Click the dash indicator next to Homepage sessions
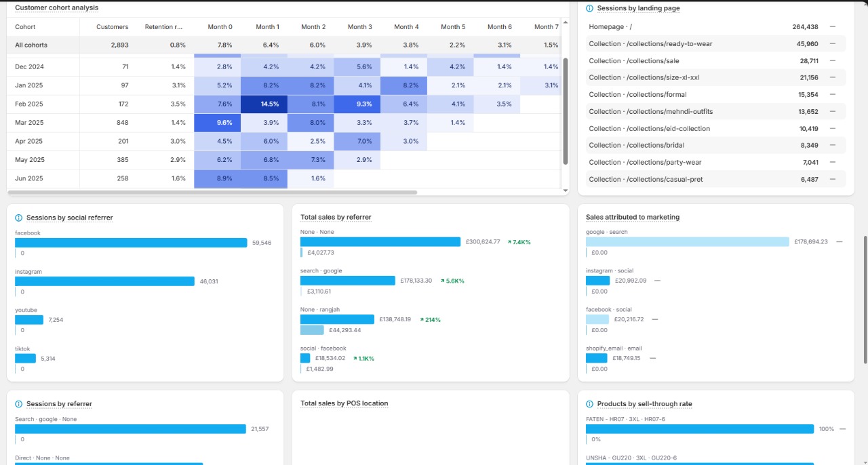The image size is (868, 465). (833, 27)
